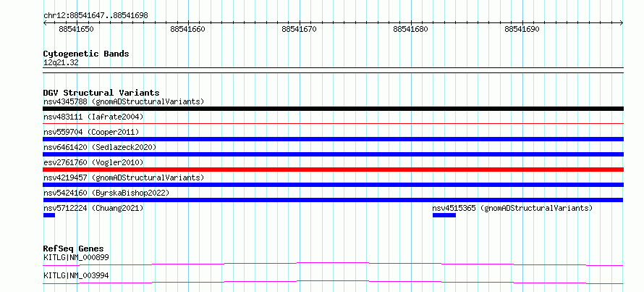
Task: Click the nsv559704 Cooper2011 blue bar
Action: tap(333, 139)
